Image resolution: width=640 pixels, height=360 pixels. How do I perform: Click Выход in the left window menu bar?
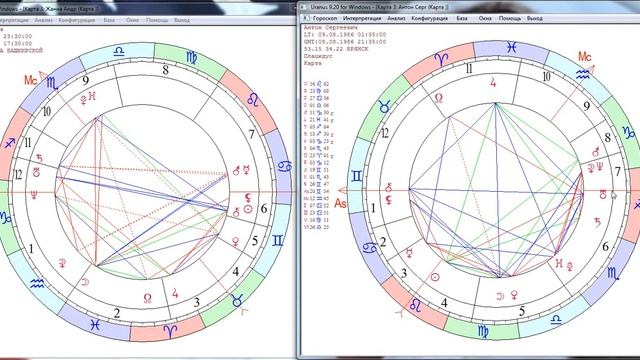(182, 20)
